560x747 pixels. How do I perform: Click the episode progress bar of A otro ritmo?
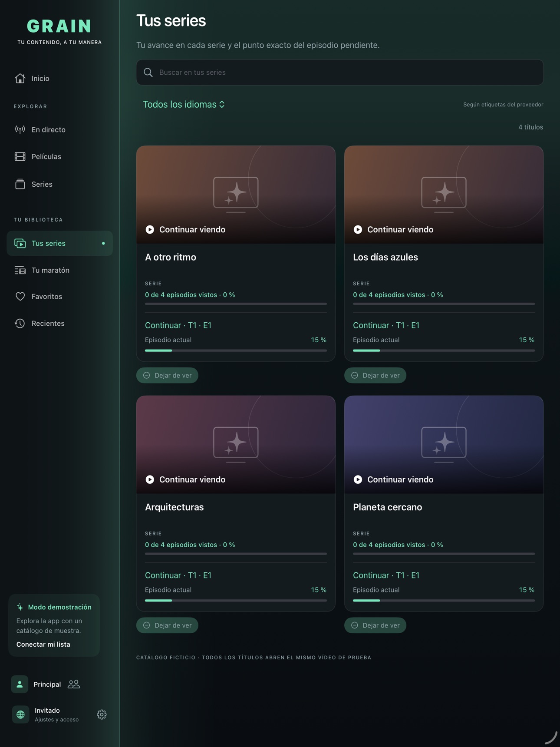(x=236, y=350)
